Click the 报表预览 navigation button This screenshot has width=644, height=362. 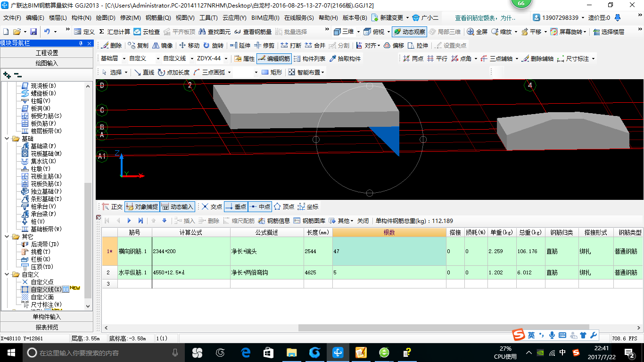click(47, 327)
